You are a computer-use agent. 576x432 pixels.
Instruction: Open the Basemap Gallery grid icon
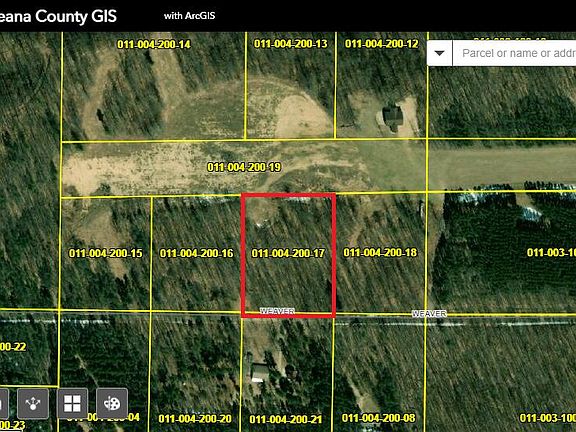tap(72, 403)
